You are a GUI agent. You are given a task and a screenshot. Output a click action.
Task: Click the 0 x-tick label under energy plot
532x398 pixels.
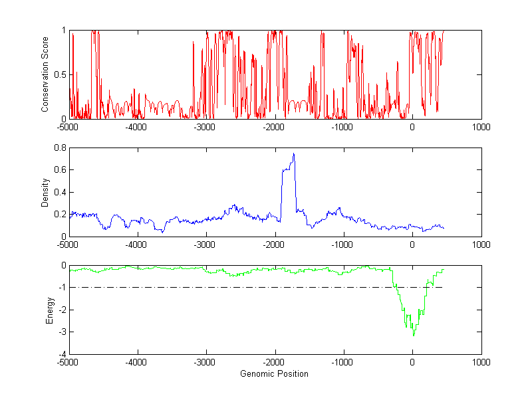[412, 363]
